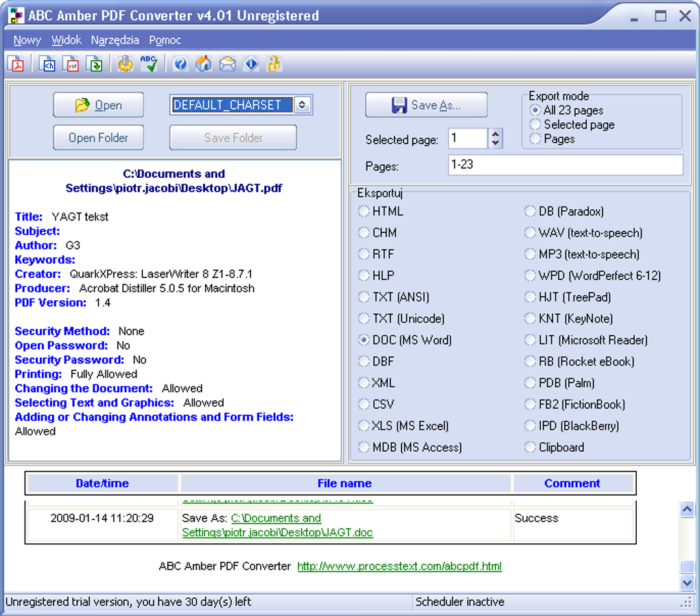Select HLP export format
The width and height of the screenshot is (700, 616).
(376, 275)
